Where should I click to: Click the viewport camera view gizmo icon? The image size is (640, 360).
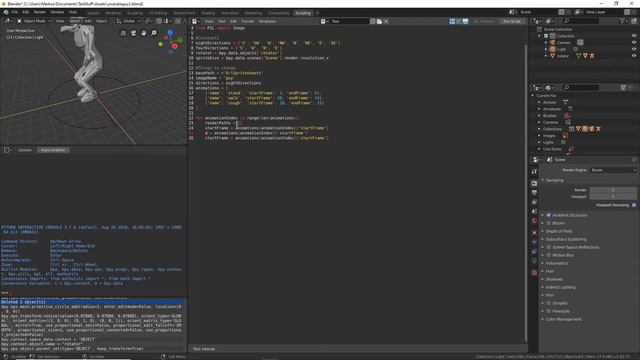pos(133,33)
